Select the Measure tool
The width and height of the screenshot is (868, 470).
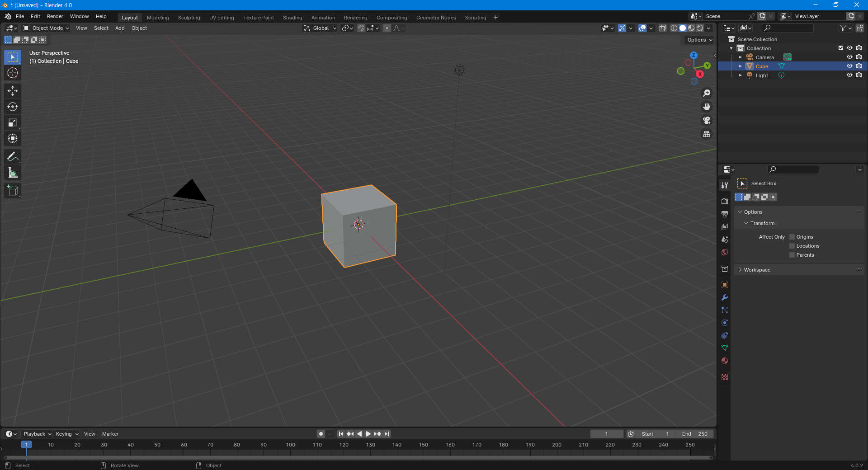[x=12, y=172]
